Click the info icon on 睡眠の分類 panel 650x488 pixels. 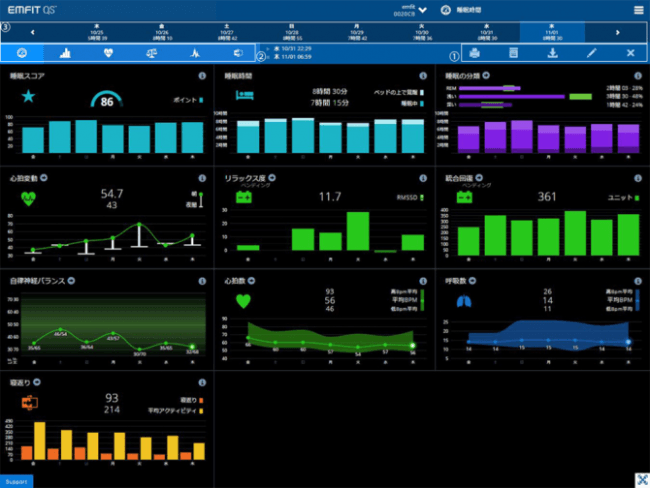[x=635, y=76]
